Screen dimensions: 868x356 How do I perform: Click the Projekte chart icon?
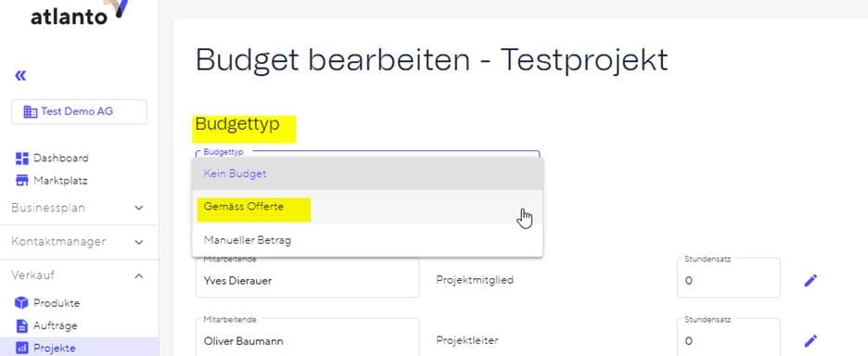coord(21,348)
